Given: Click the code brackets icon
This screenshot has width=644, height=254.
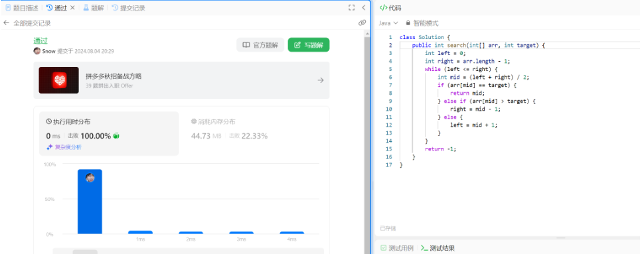Looking at the screenshot, I should point(383,8).
